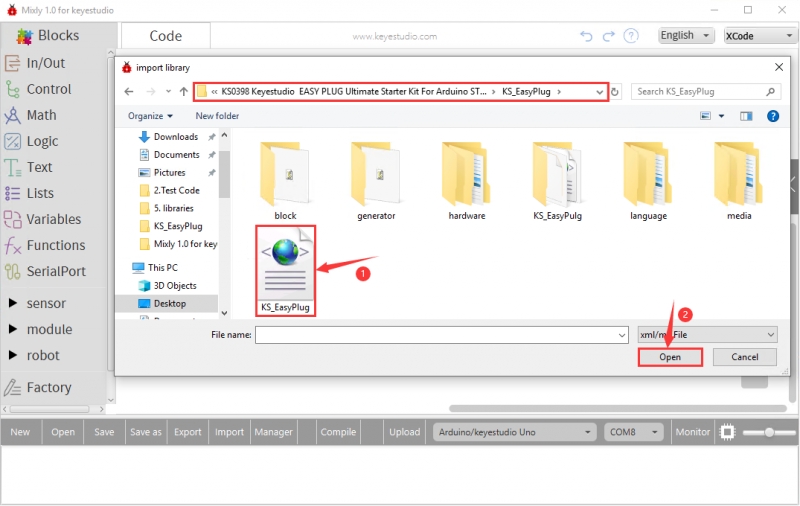This screenshot has width=800, height=506.
Task: Select Desktop in the navigation pane
Action: pos(166,303)
